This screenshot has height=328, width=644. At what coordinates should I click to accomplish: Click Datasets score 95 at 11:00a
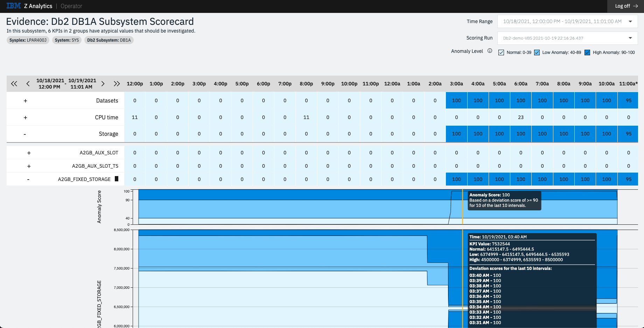[x=629, y=100]
